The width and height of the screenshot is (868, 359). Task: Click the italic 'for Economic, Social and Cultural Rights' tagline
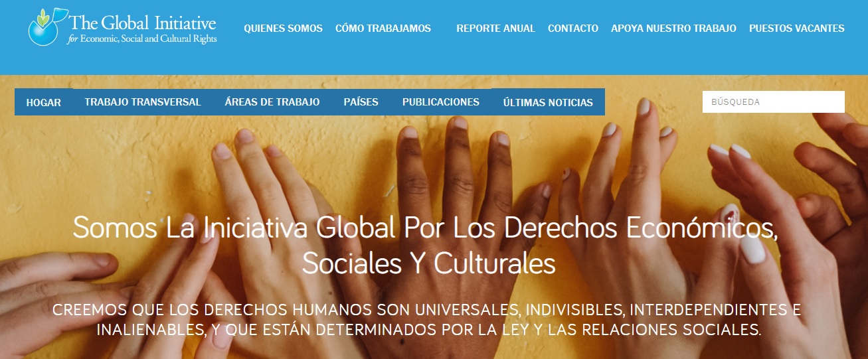click(x=142, y=38)
